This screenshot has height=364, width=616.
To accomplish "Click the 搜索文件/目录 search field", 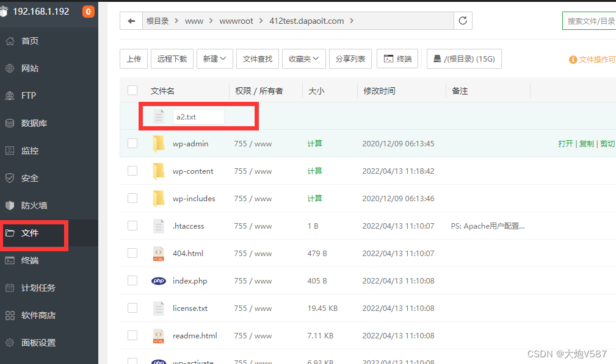I will 589,21.
